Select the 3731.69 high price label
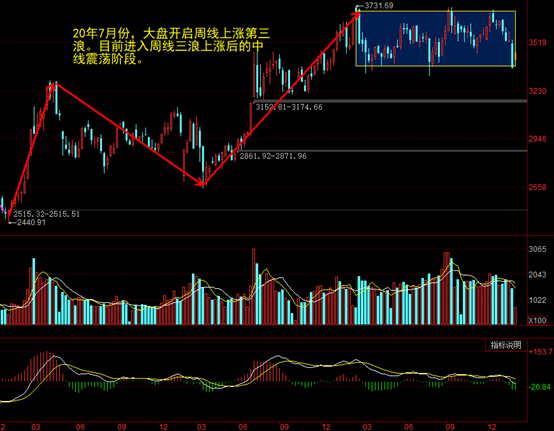 (x=378, y=5)
